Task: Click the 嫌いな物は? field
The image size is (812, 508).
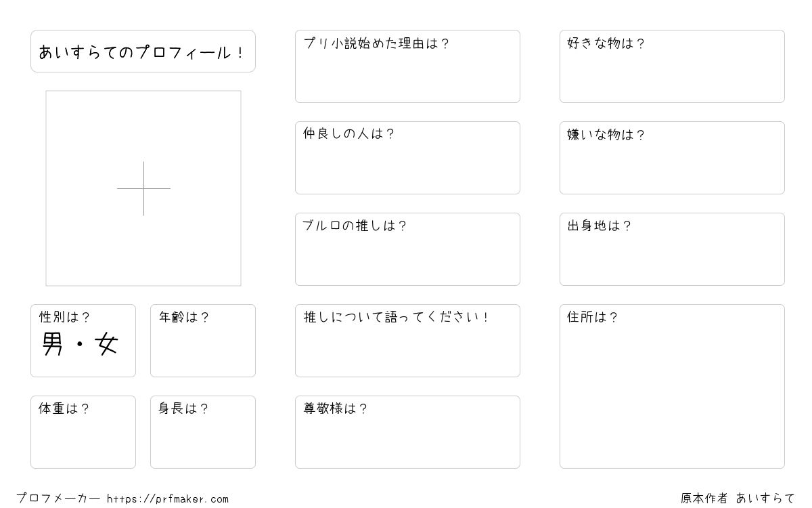Action: (x=672, y=158)
